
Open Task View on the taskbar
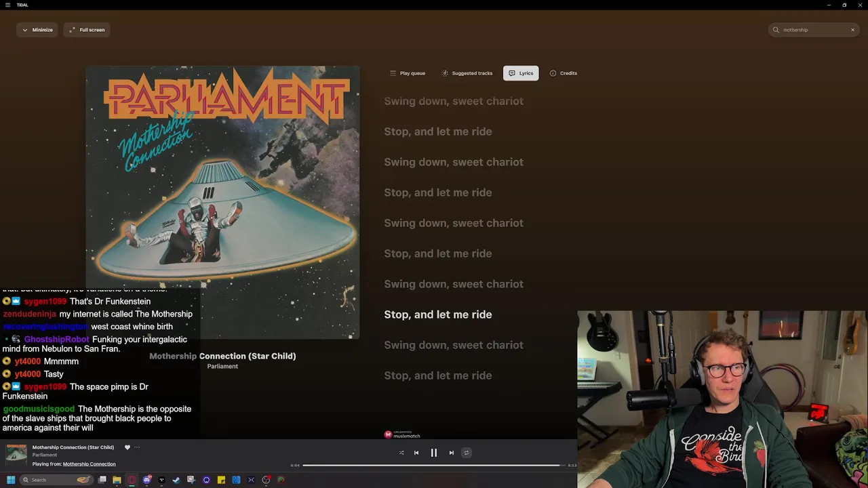point(102,480)
